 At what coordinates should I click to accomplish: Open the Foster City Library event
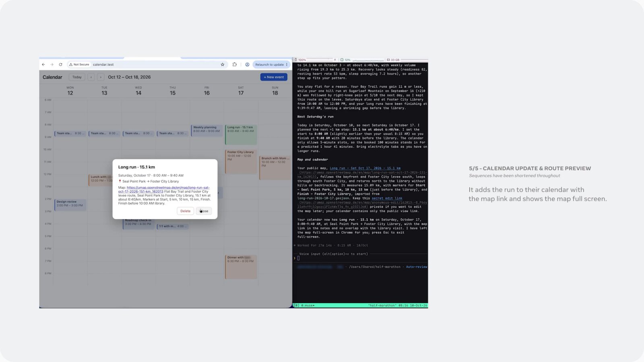pyautogui.click(x=241, y=162)
